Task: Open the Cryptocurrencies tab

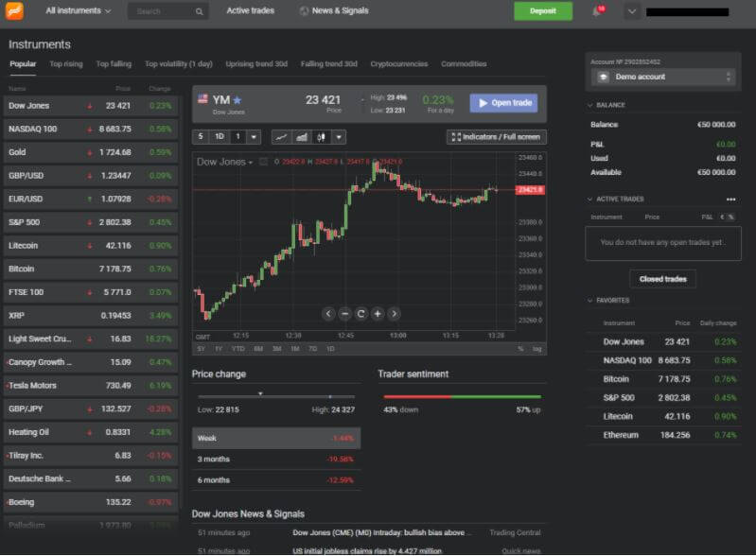Action: pyautogui.click(x=399, y=64)
